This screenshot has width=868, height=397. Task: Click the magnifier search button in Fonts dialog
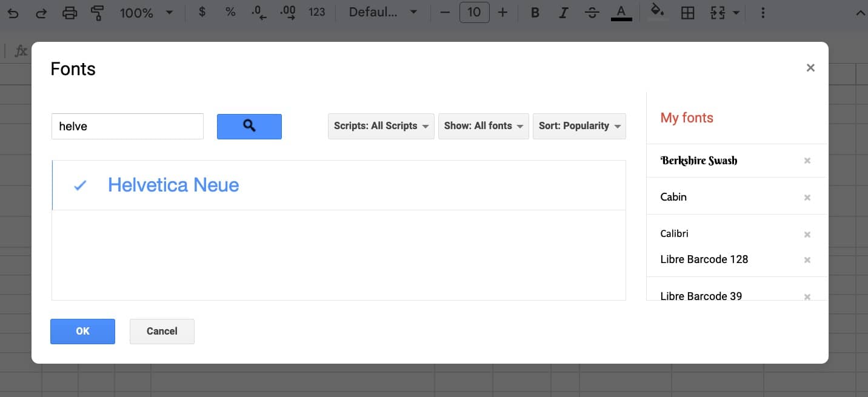point(249,126)
